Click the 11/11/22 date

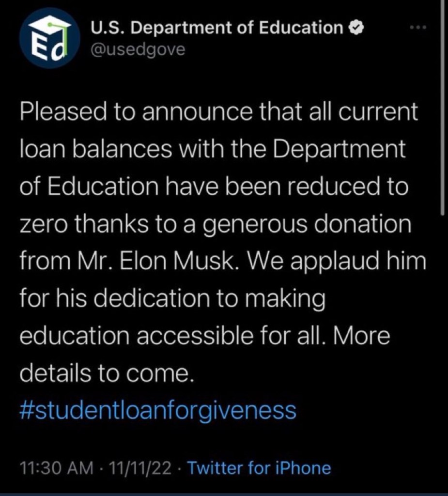click(x=141, y=468)
